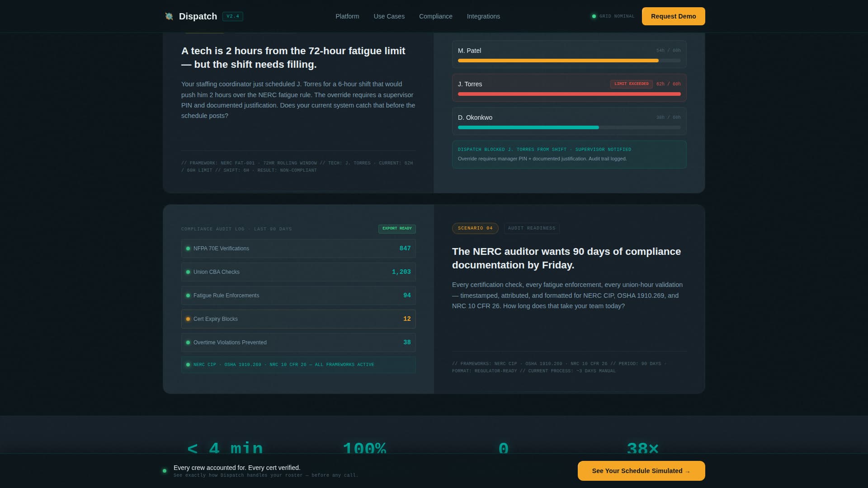Image resolution: width=868 pixels, height=488 pixels.
Task: Open the Platform menu item
Action: click(x=347, y=16)
